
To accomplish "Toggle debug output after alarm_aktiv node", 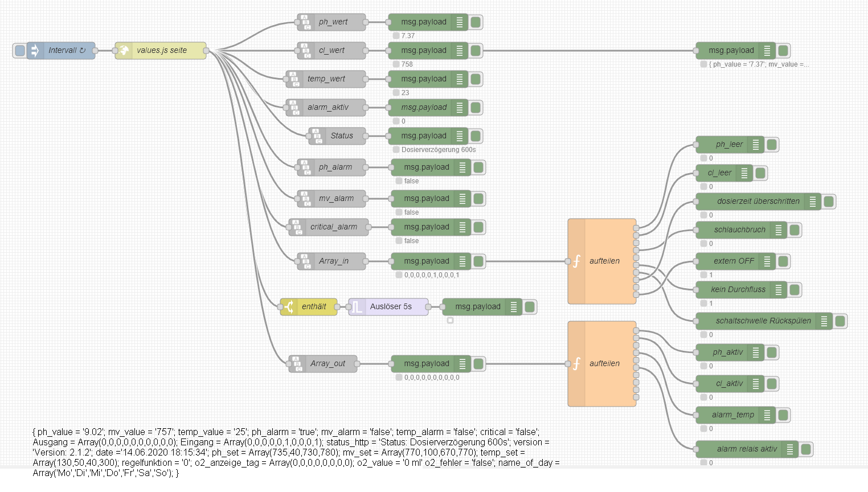I will pyautogui.click(x=476, y=108).
